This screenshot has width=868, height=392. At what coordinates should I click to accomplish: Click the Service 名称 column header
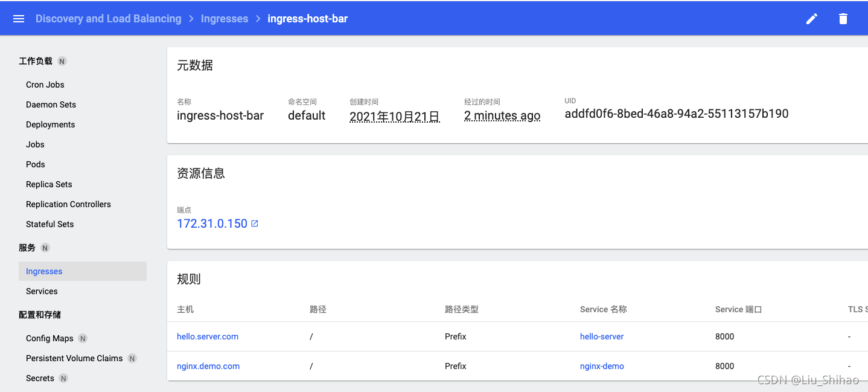(604, 309)
